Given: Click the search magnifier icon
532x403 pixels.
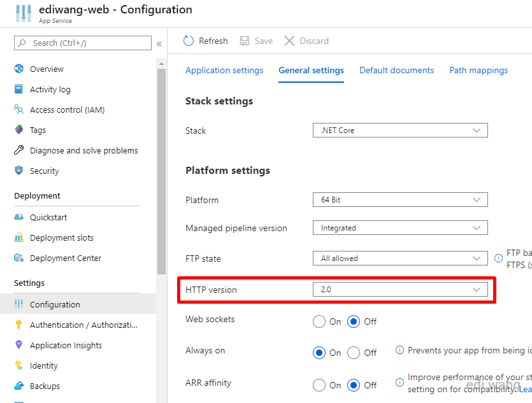Looking at the screenshot, I should pos(22,43).
